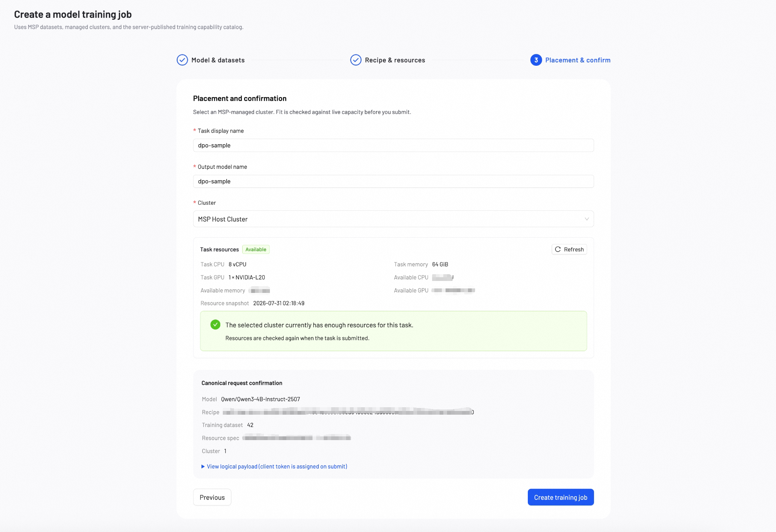Refresh the task resources
776x532 pixels.
[569, 249]
